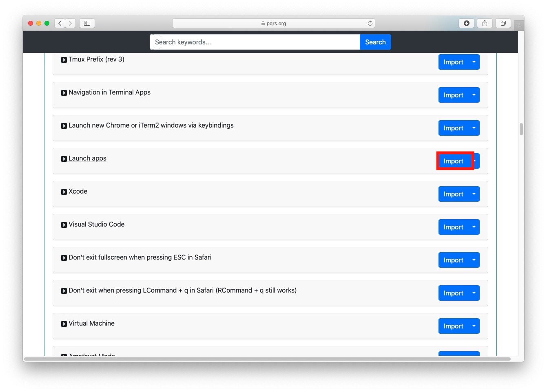The image size is (547, 392).
Task: Open dropdown arrow beside Launch apps Import
Action: click(476, 161)
